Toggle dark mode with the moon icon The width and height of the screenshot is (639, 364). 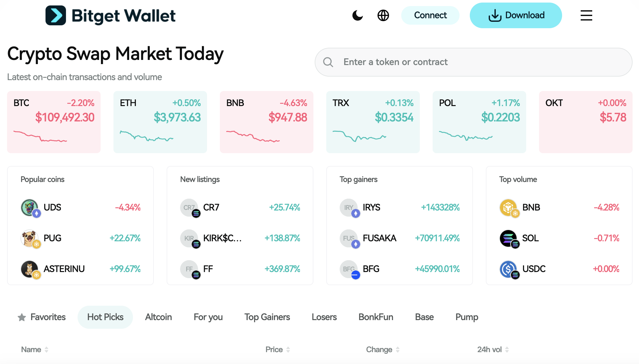pyautogui.click(x=357, y=15)
